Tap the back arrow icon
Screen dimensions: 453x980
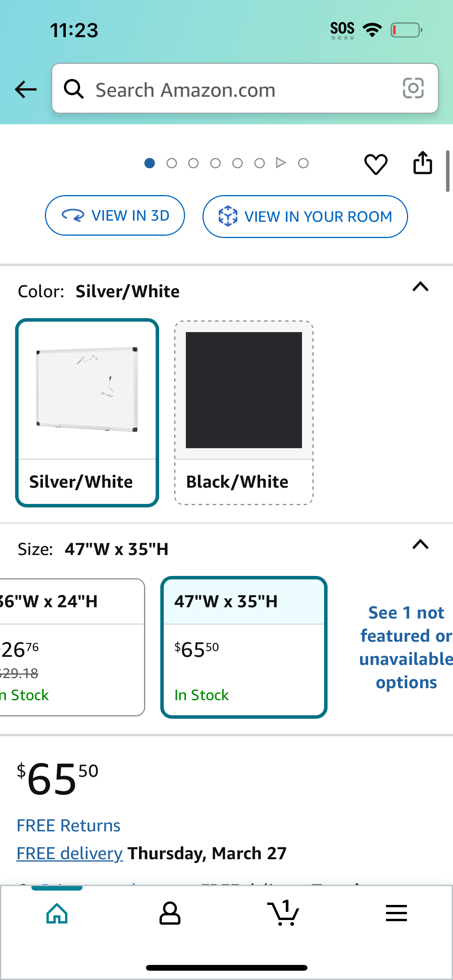[26, 89]
